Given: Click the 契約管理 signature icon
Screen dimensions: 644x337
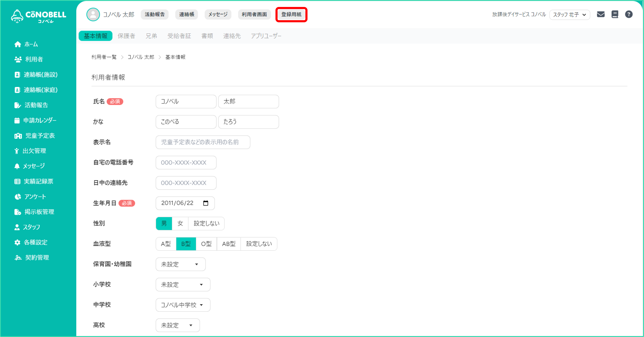Looking at the screenshot, I should [18, 257].
